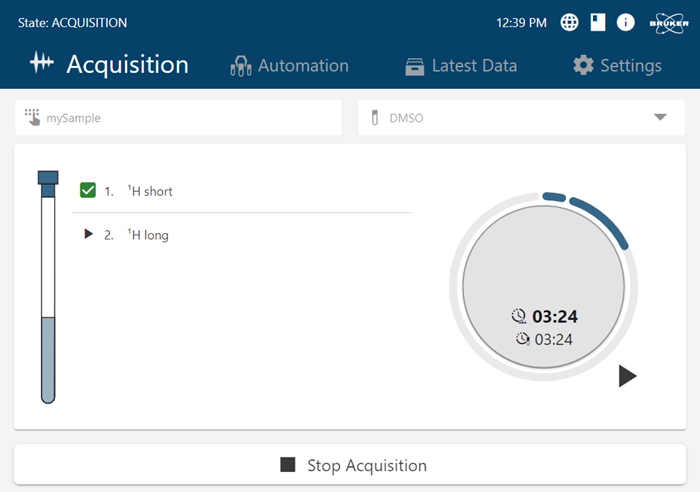Select the 1H short experiment row

(240, 190)
